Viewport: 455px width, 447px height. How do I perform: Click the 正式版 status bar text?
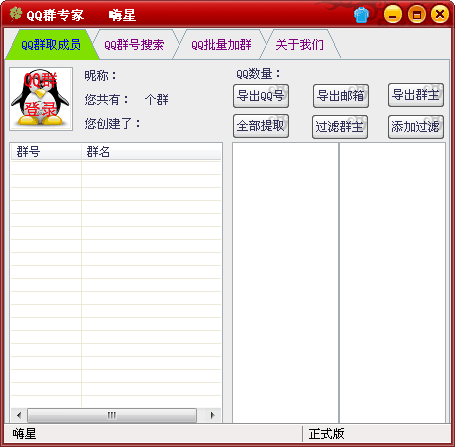click(326, 434)
